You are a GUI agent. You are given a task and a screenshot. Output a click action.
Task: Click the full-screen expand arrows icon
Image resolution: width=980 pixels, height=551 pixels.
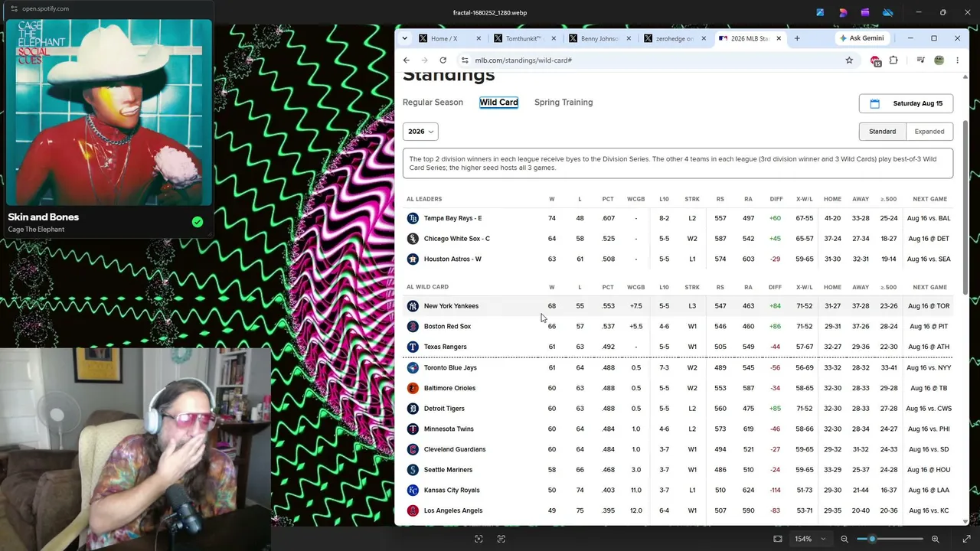(x=966, y=539)
